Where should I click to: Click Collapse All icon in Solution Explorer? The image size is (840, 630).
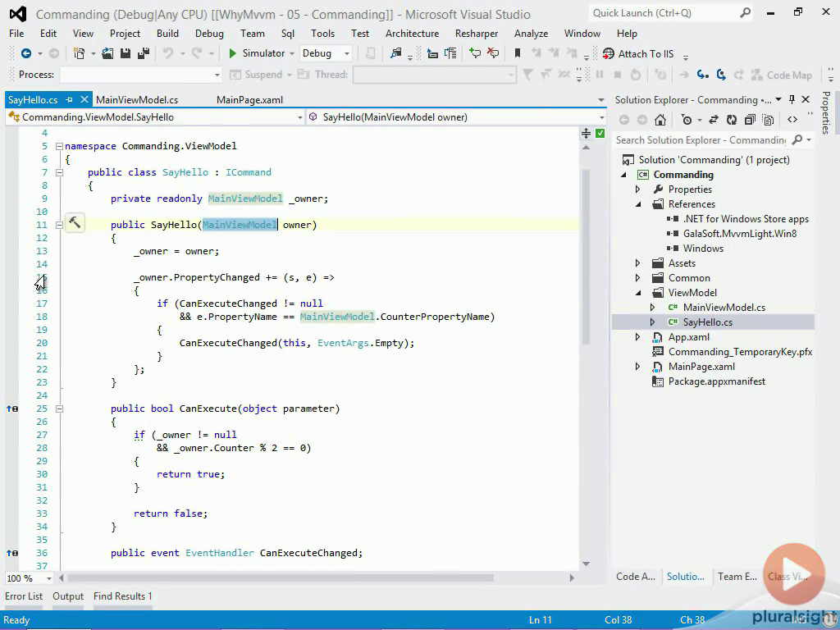pos(750,120)
